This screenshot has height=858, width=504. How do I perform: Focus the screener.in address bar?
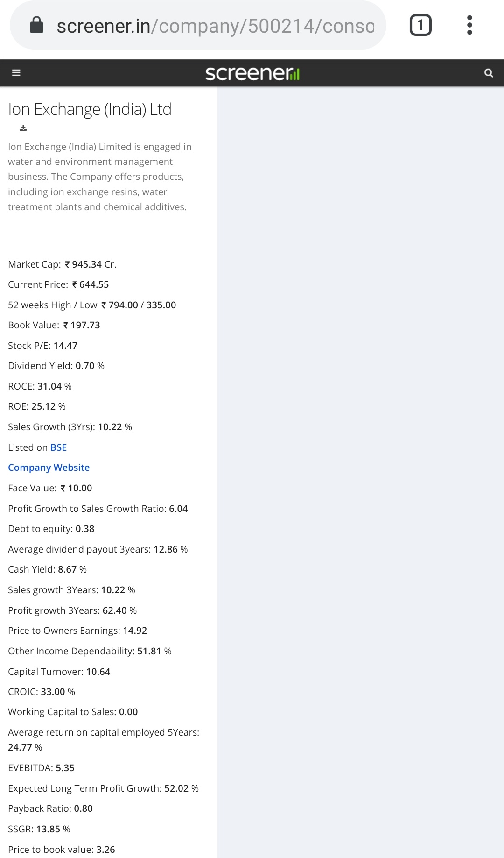pos(215,26)
